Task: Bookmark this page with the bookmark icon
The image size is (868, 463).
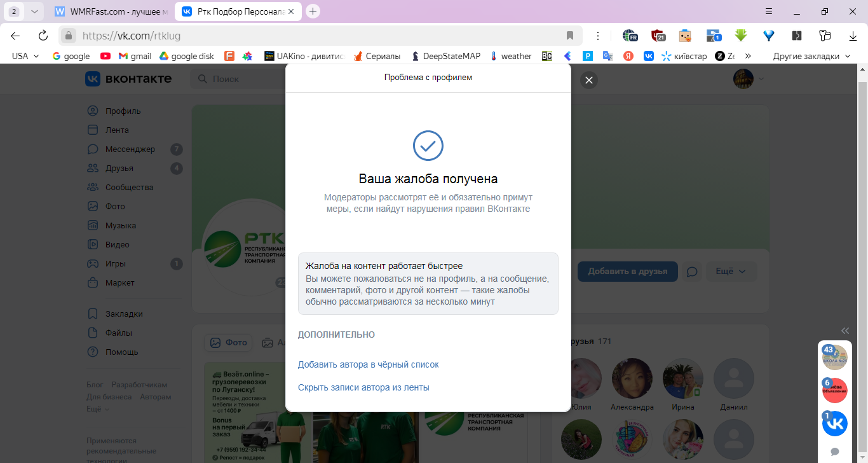Action: point(570,36)
